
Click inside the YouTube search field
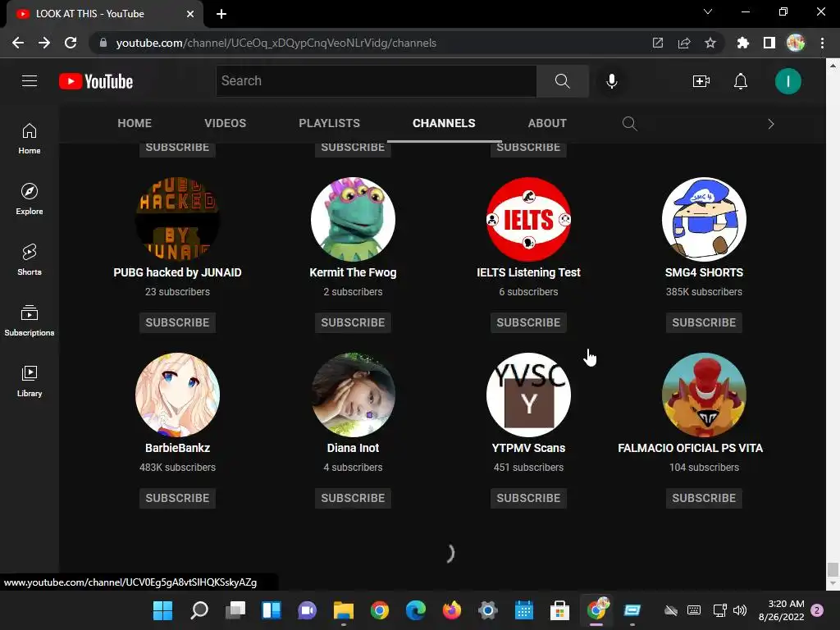click(x=376, y=81)
